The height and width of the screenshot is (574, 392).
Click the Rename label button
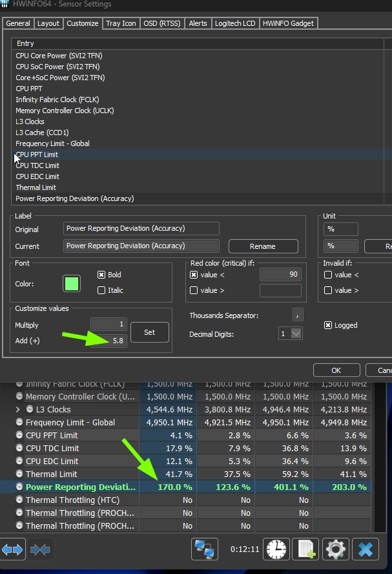pyautogui.click(x=263, y=246)
